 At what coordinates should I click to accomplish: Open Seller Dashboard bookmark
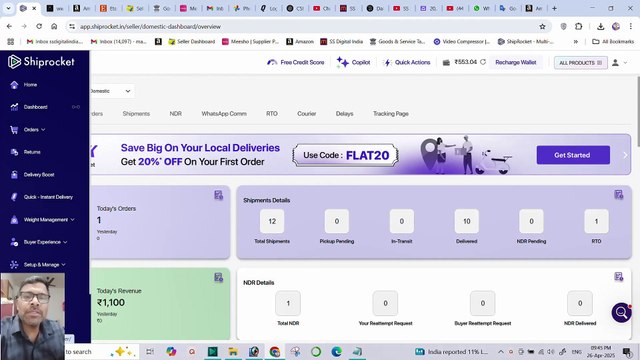pos(192,42)
